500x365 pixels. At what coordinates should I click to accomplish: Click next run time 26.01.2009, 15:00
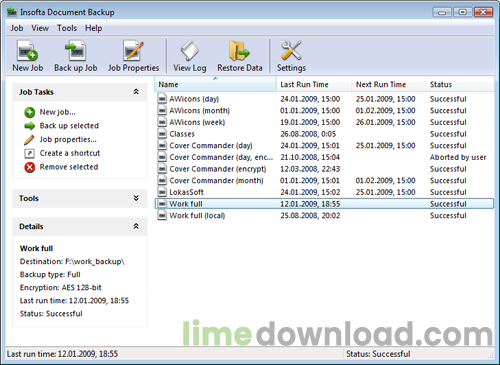(385, 122)
